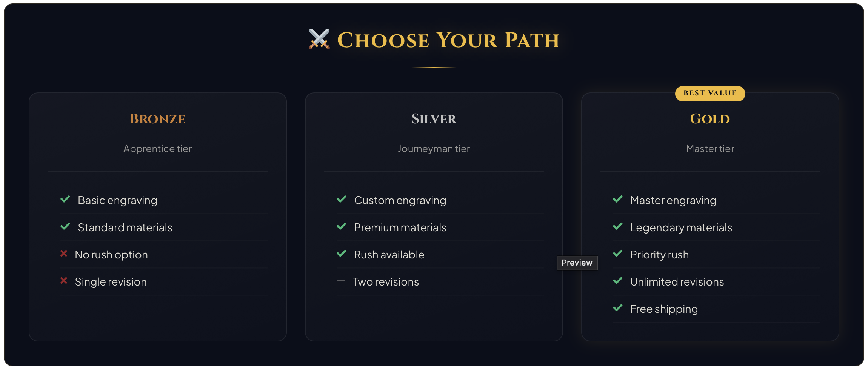
Task: Select the Silver tier heading
Action: click(434, 119)
